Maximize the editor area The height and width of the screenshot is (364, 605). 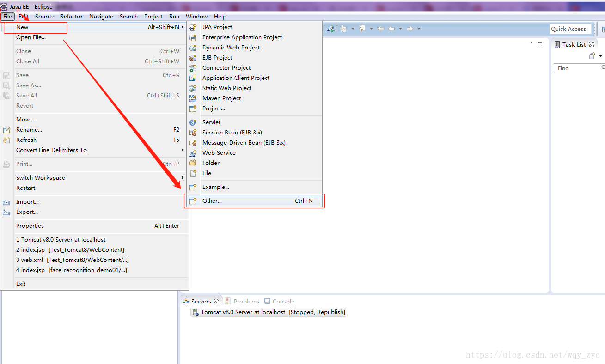540,44
